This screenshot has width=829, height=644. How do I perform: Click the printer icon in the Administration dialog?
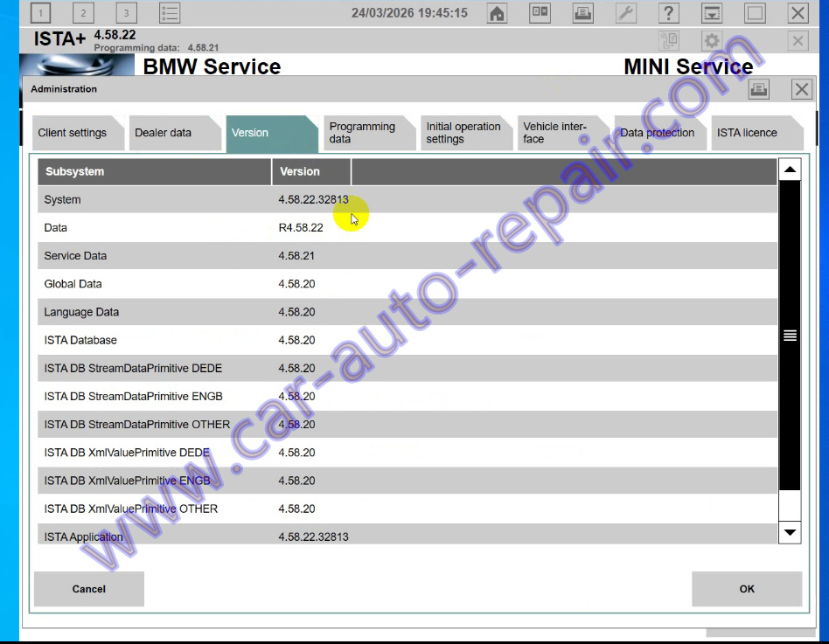[758, 88]
